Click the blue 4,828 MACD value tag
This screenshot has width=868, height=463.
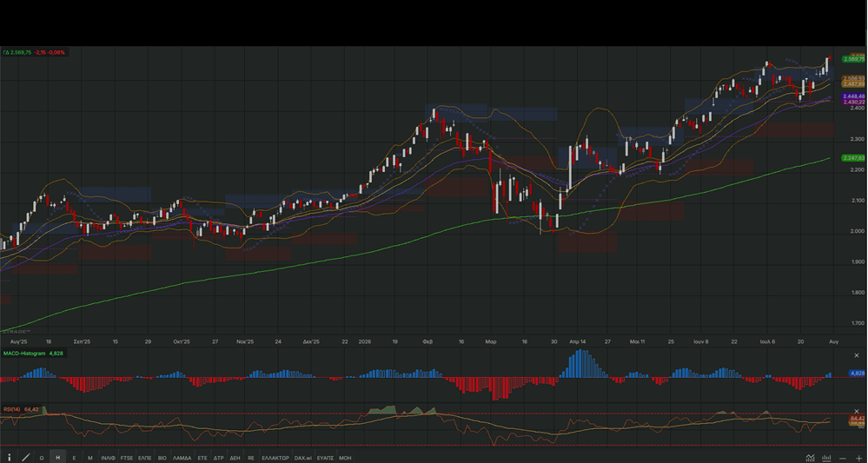[857, 374]
